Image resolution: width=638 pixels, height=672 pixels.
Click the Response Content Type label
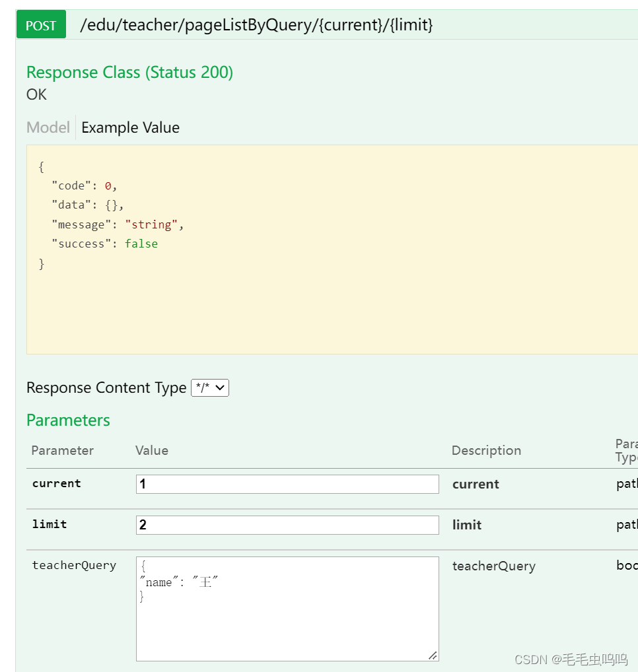click(x=106, y=387)
